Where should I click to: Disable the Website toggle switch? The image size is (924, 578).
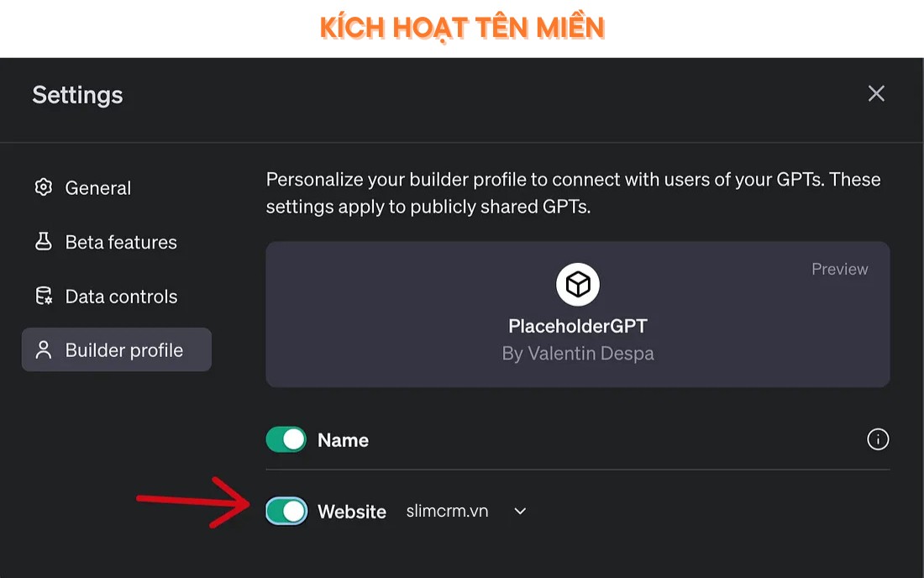286,511
